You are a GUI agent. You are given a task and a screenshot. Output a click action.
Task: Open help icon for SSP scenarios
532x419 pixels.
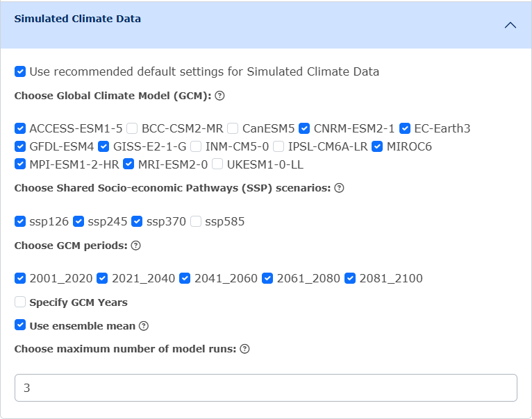pyautogui.click(x=339, y=188)
